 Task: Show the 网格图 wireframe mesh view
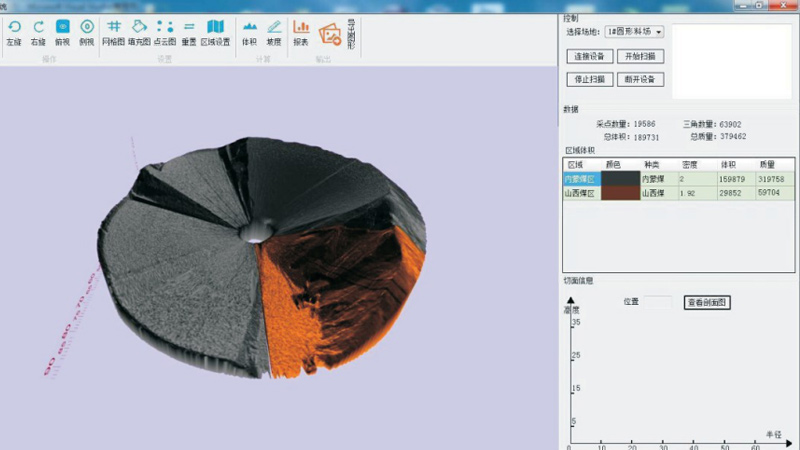(x=113, y=28)
